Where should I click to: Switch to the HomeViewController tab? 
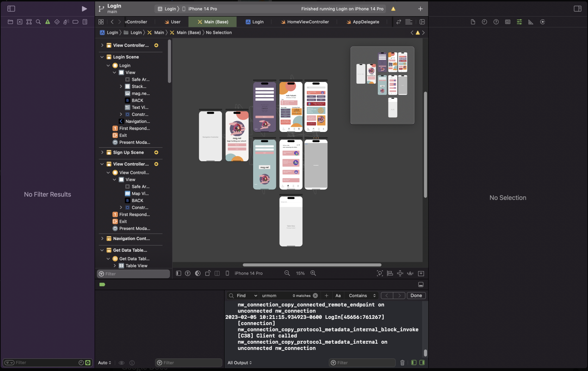[305, 22]
